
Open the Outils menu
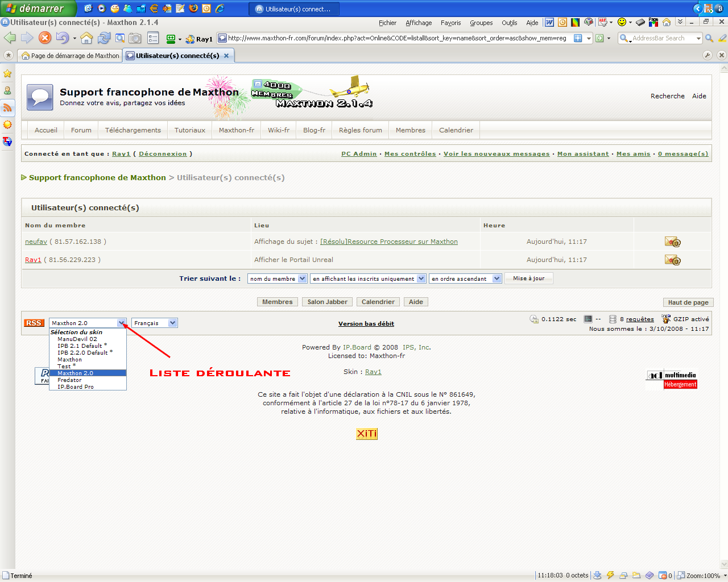pos(509,23)
